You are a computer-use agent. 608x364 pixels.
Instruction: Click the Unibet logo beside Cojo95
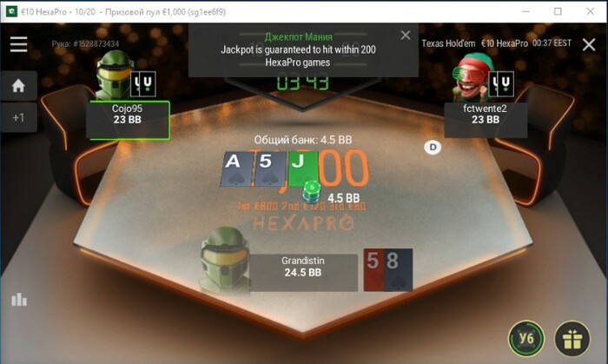pos(143,83)
